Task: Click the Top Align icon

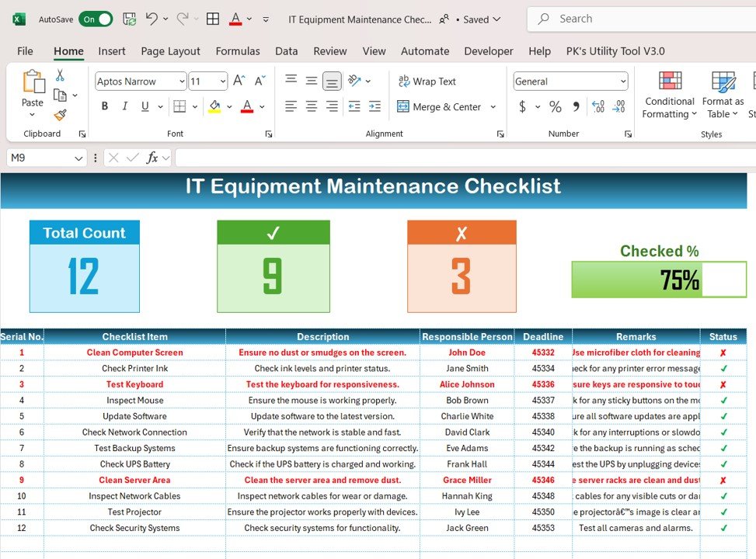Action: pos(291,78)
